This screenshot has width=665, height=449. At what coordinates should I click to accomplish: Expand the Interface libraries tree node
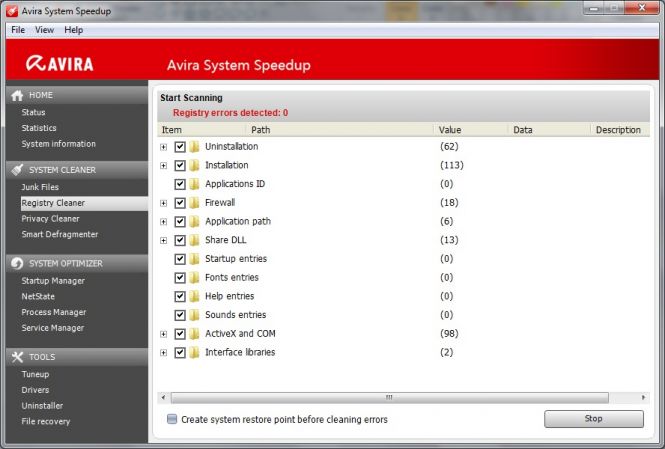click(x=163, y=353)
